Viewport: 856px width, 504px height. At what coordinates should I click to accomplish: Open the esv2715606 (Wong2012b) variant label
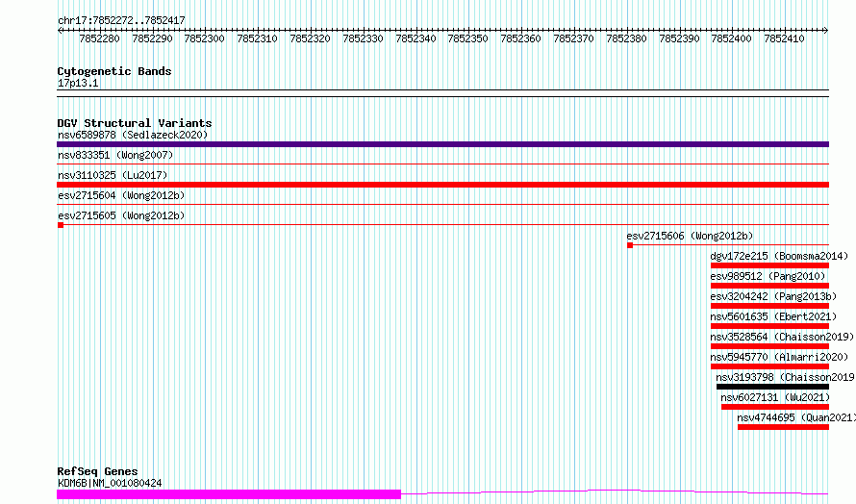tap(690, 236)
